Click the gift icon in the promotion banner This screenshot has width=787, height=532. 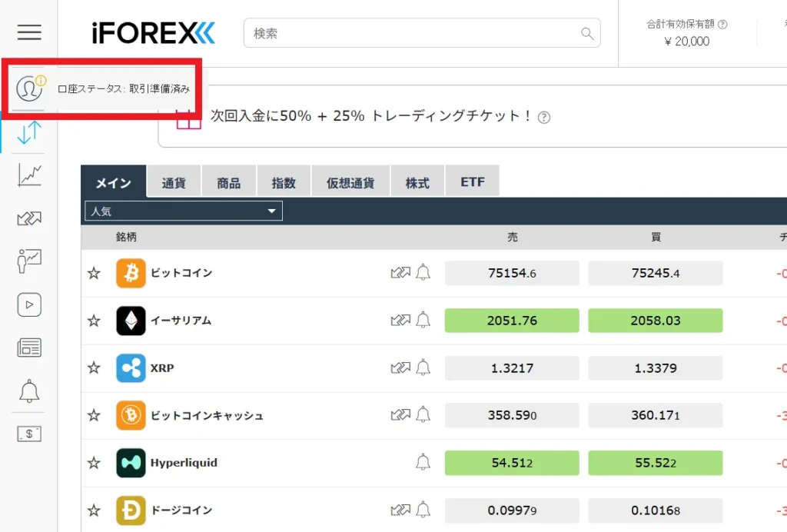pyautogui.click(x=189, y=119)
